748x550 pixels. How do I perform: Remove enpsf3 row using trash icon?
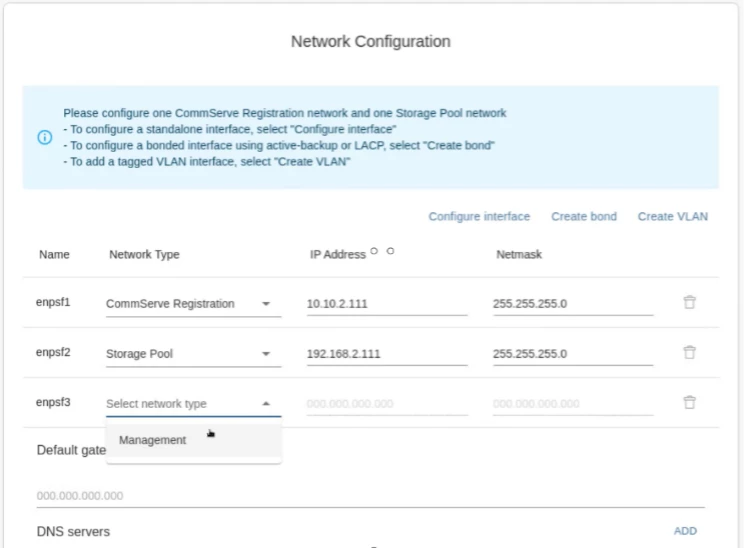pos(689,402)
